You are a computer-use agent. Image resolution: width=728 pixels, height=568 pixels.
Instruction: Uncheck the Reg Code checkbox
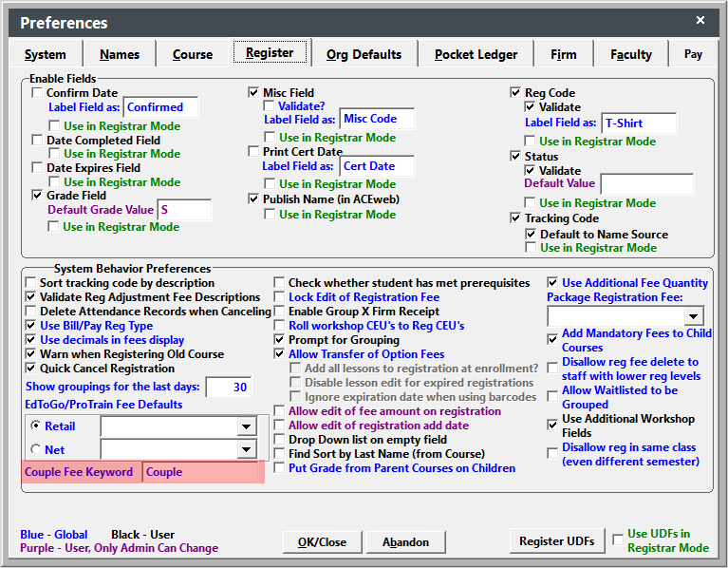click(x=515, y=92)
